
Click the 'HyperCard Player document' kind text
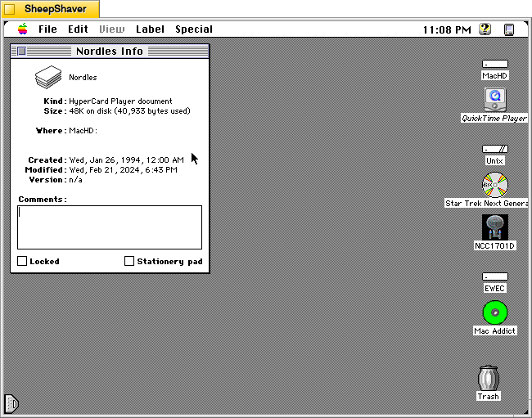tap(120, 101)
